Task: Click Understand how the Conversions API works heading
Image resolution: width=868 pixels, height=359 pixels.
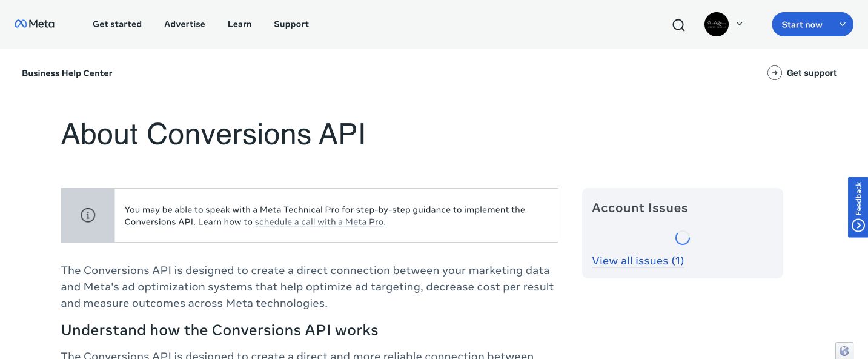Action: click(219, 330)
